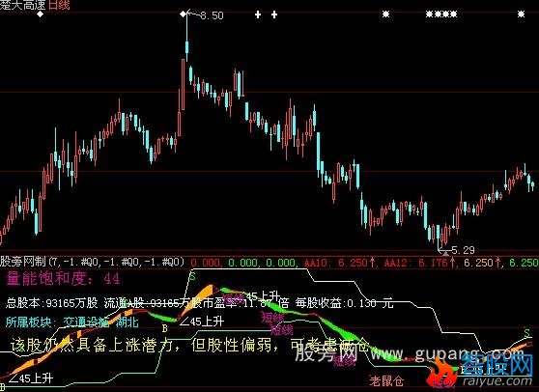Select the 日线 period label
Image resolution: width=539 pixels, height=392 pixels.
(60, 5)
